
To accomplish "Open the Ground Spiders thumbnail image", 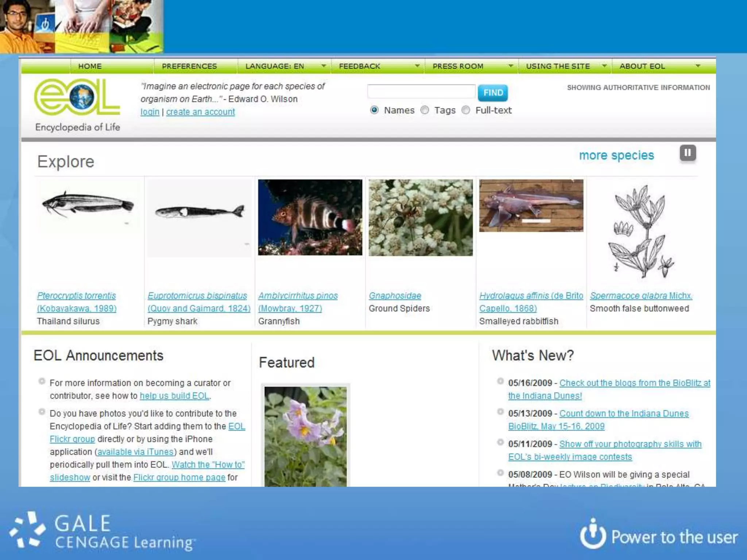I will (x=421, y=218).
